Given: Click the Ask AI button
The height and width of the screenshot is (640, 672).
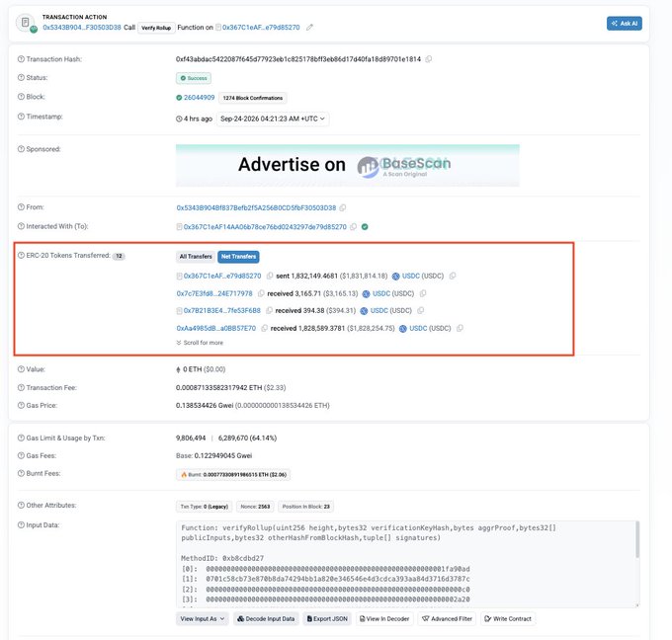Looking at the screenshot, I should (x=624, y=24).
